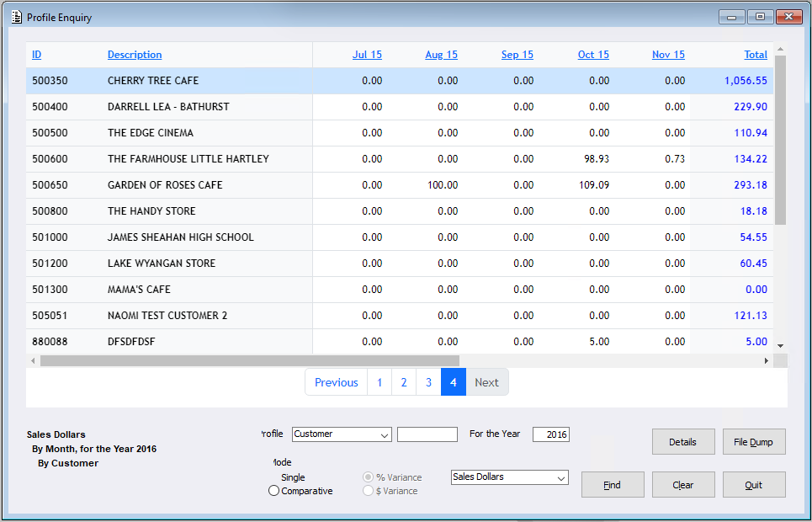Click the vertical scrollbar thumb
The height and width of the screenshot is (522, 812).
point(780,140)
